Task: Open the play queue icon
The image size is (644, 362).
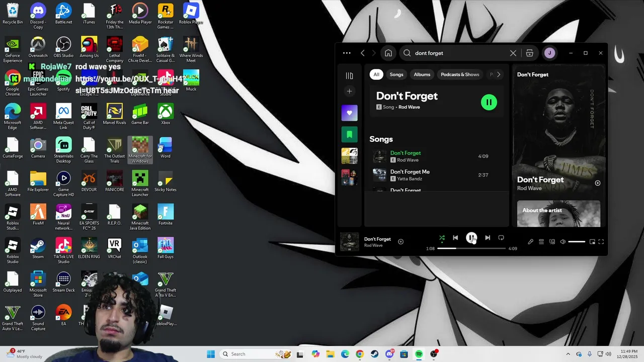Action: (x=541, y=242)
